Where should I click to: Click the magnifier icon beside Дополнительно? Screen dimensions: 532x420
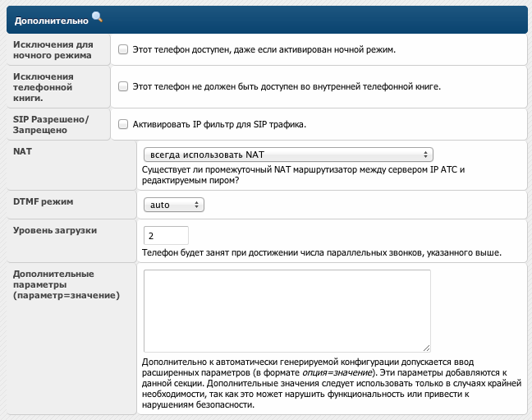click(x=97, y=16)
